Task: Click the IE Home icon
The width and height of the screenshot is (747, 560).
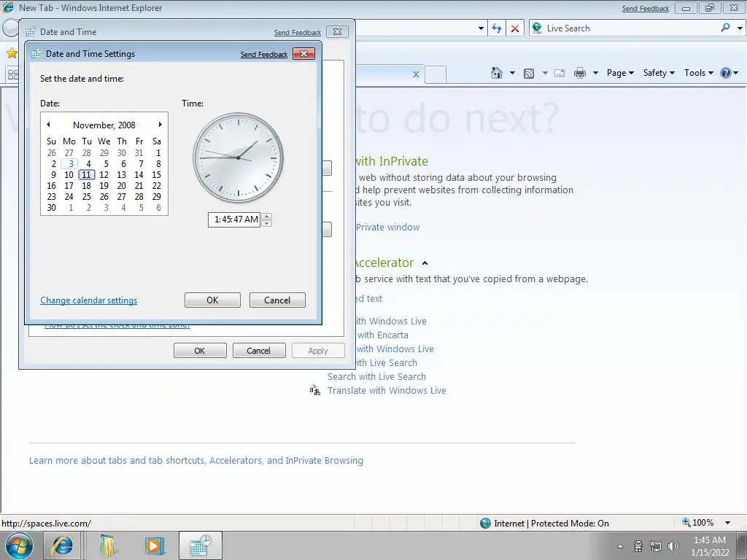Action: pyautogui.click(x=496, y=73)
